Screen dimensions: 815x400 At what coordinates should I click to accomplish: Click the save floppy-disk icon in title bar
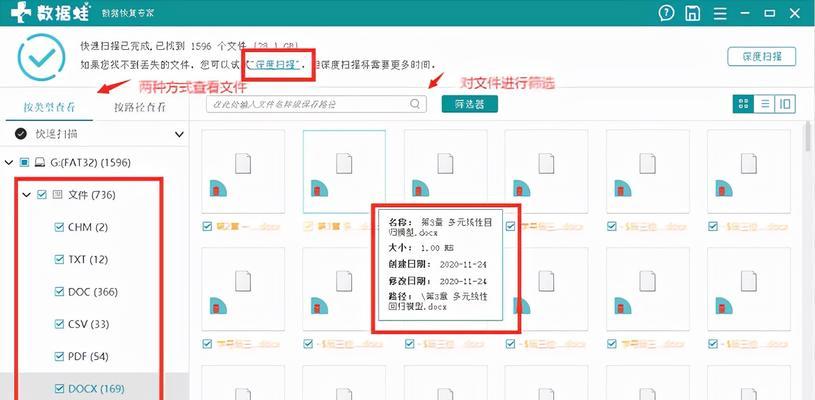tap(693, 13)
